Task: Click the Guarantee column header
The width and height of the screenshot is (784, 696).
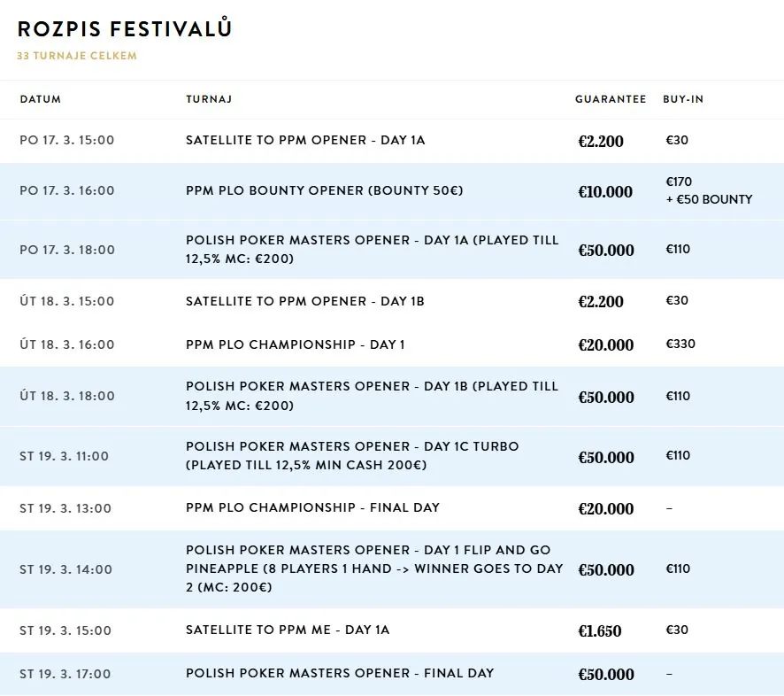Action: 611,99
